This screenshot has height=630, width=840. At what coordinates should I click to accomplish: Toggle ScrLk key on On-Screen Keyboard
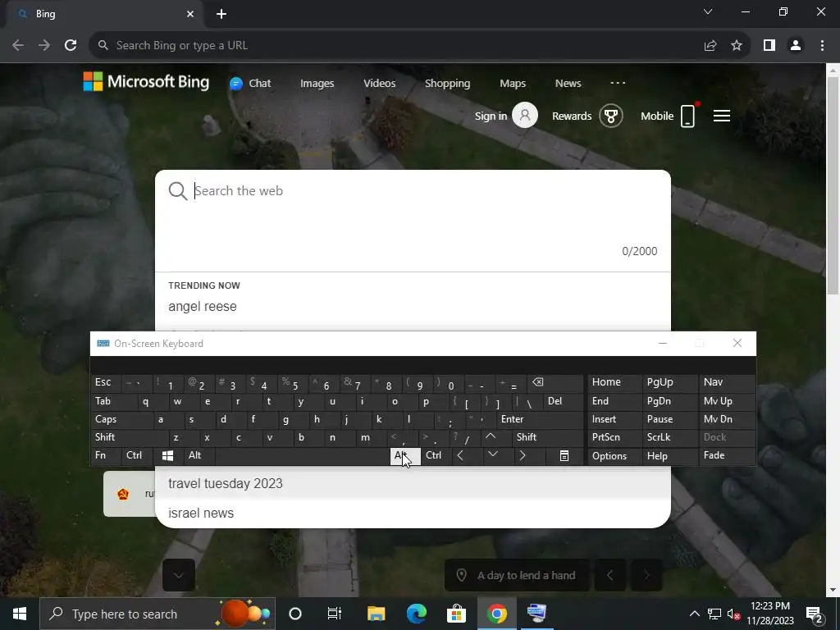[669, 437]
